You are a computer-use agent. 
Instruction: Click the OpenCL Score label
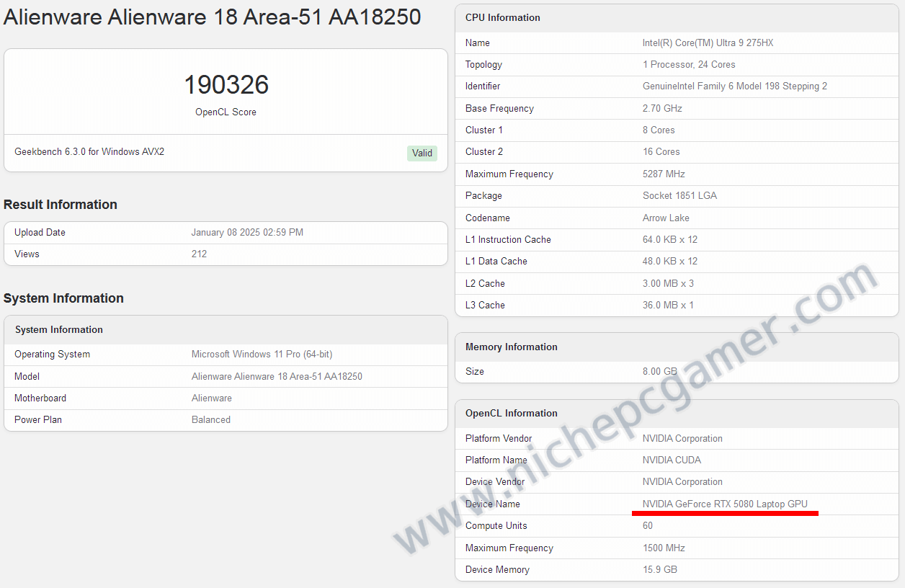[x=226, y=112]
